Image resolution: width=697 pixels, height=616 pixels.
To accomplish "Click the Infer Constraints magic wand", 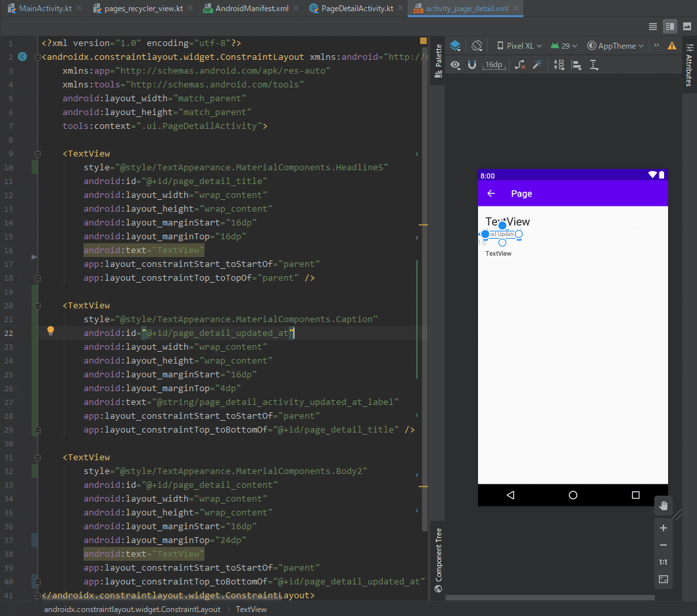I will point(537,64).
